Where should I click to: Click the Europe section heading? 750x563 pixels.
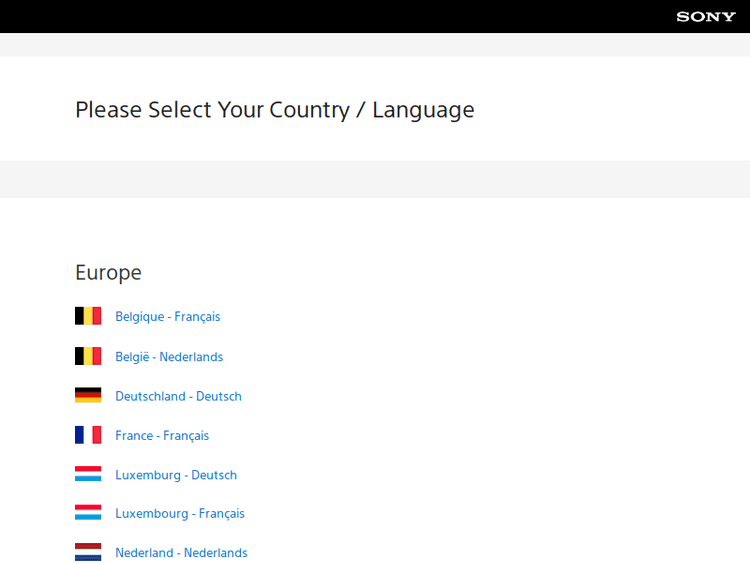pos(108,273)
